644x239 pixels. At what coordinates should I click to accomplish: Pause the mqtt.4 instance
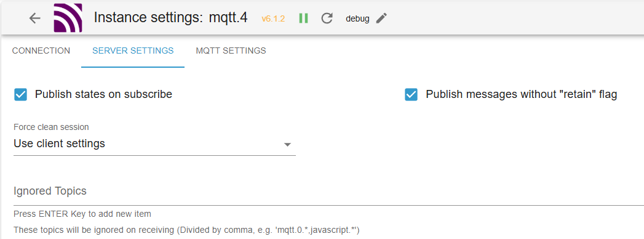(x=303, y=18)
